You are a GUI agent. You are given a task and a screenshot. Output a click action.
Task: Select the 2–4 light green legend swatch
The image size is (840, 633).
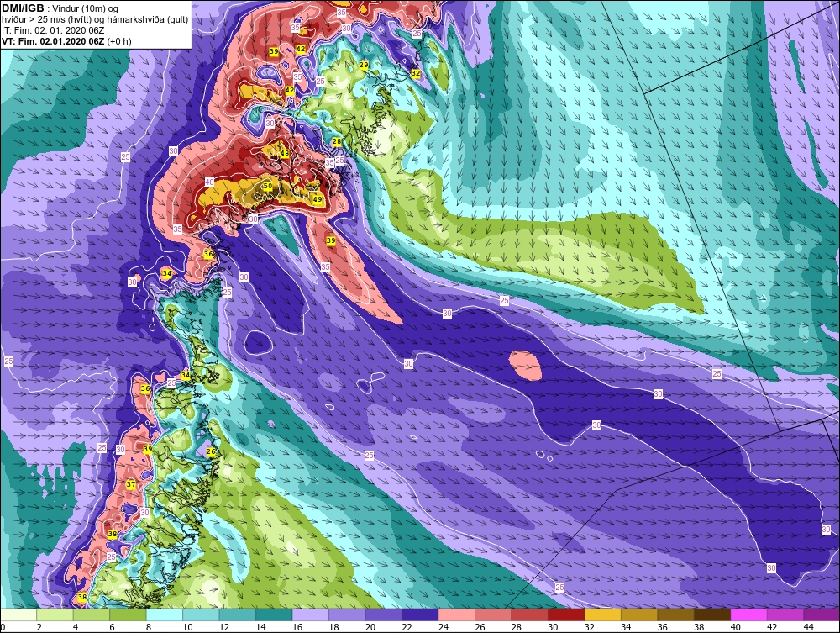point(55,615)
